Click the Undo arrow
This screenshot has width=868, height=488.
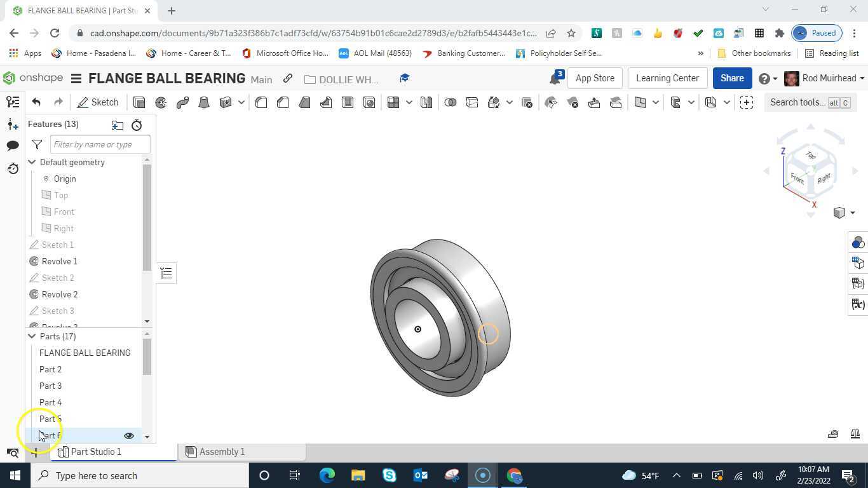point(36,102)
